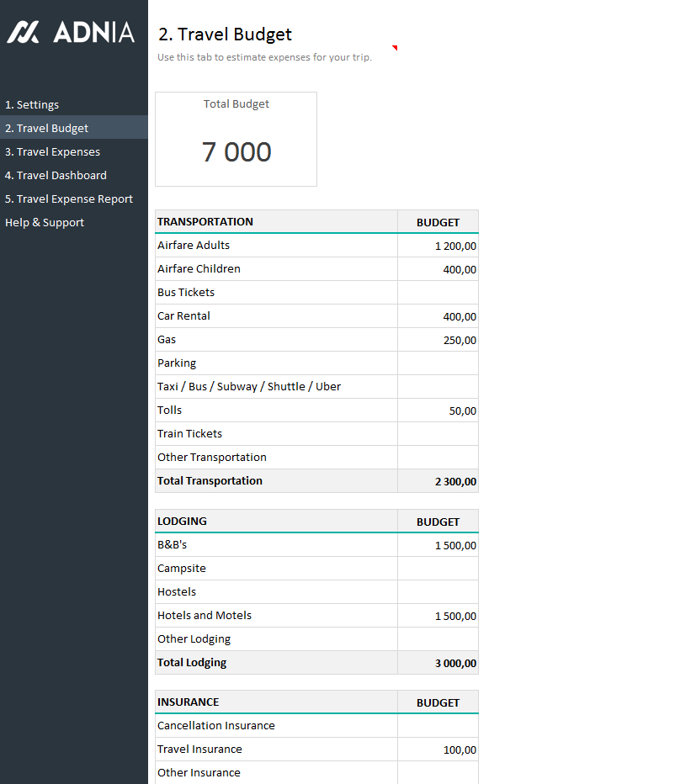Click the B&B's budget cell
Viewport: 696px width, 784px height.
[438, 545]
